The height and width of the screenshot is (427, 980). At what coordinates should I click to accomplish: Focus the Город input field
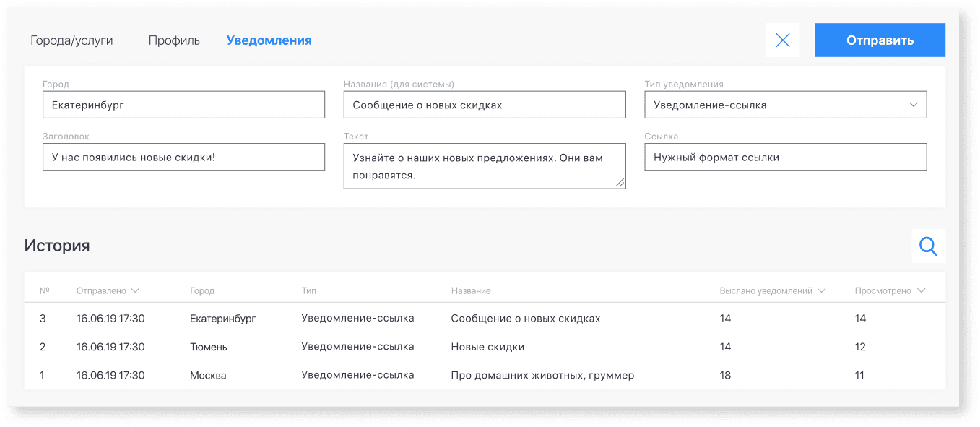(183, 105)
